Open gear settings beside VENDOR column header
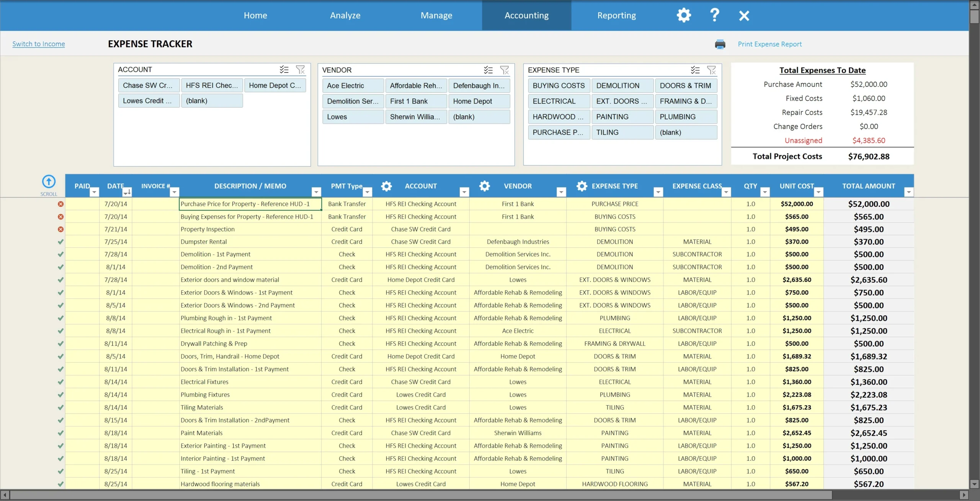 click(x=485, y=186)
